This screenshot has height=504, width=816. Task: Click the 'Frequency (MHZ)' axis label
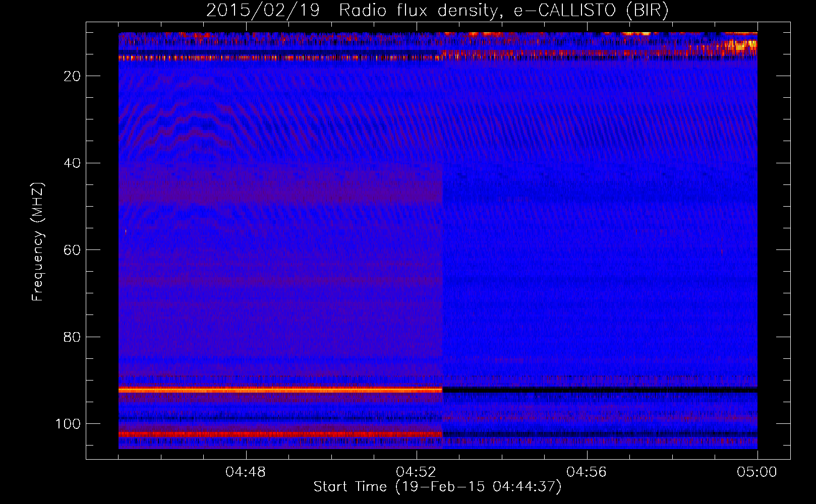click(x=38, y=242)
